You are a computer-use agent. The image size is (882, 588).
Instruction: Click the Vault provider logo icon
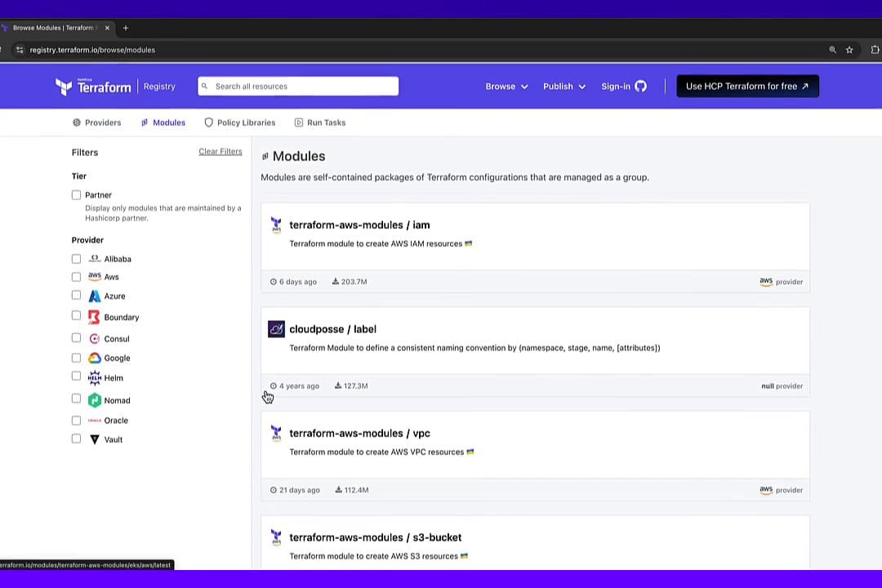point(95,439)
